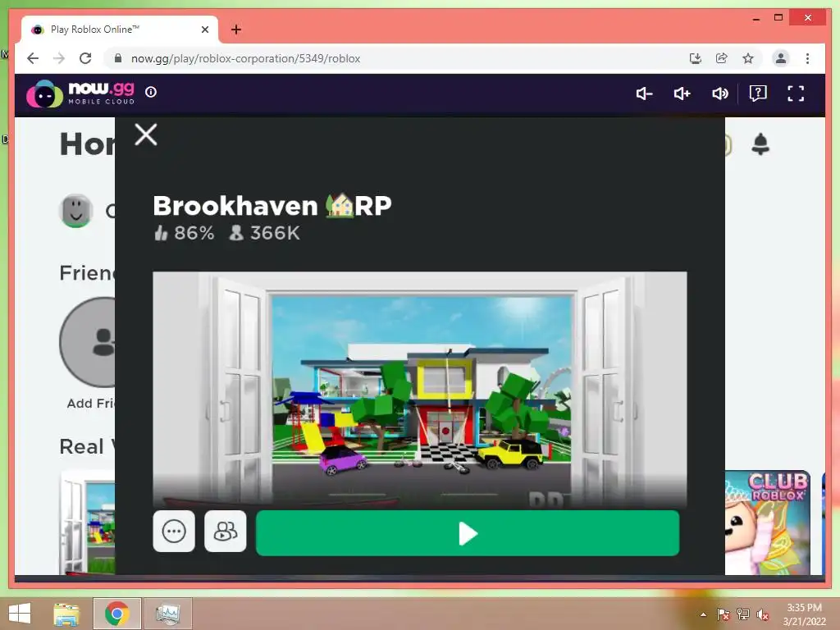The height and width of the screenshot is (630, 840).
Task: Share this page via share icon
Action: pos(722,58)
